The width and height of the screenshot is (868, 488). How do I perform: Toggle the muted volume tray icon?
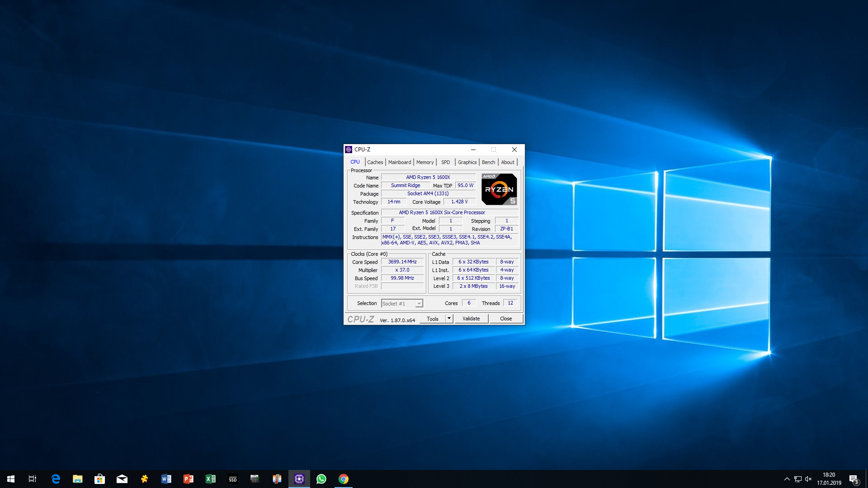pos(808,479)
